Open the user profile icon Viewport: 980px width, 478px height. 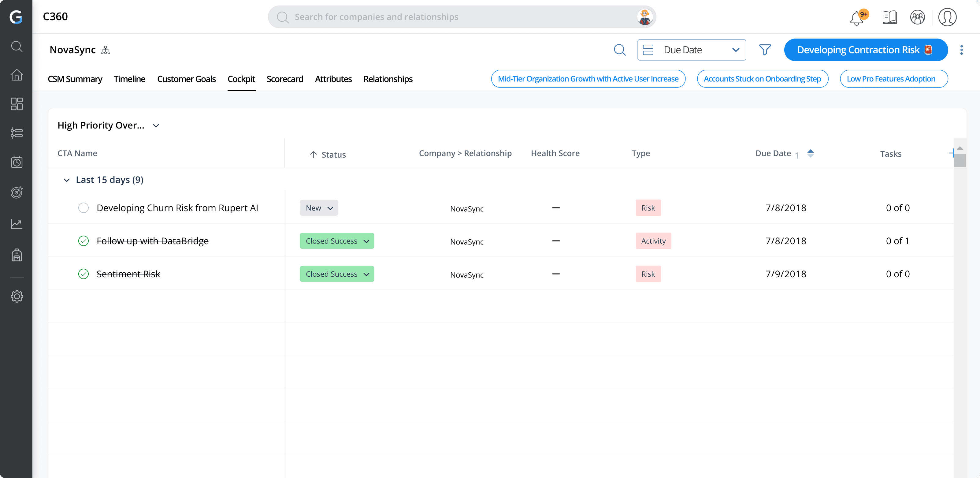pos(947,17)
